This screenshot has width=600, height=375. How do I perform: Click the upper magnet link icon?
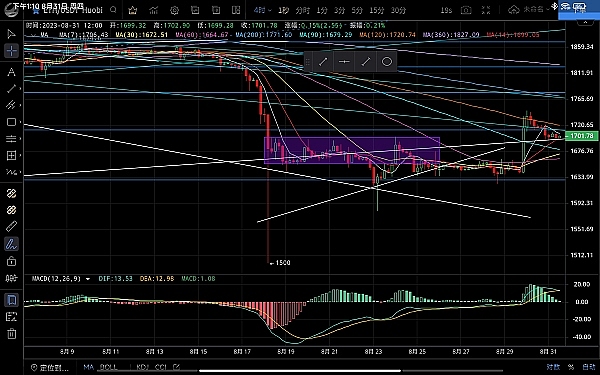pos(11,193)
